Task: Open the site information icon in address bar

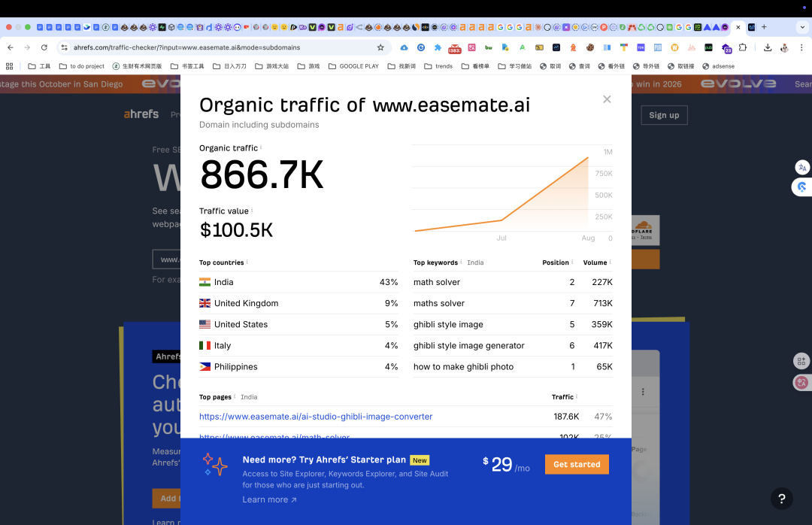Action: (x=64, y=47)
